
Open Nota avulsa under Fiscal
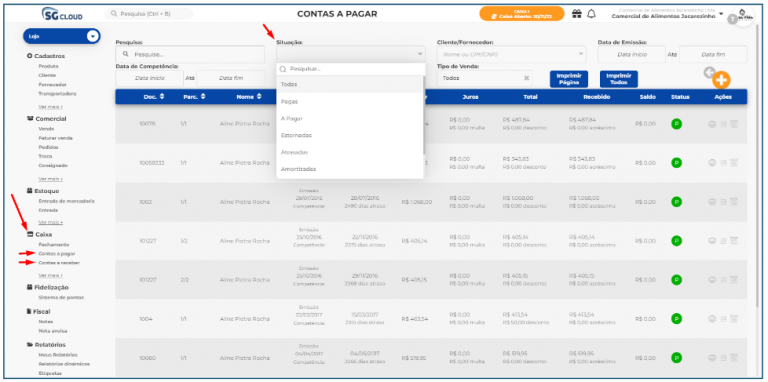pos(53,331)
